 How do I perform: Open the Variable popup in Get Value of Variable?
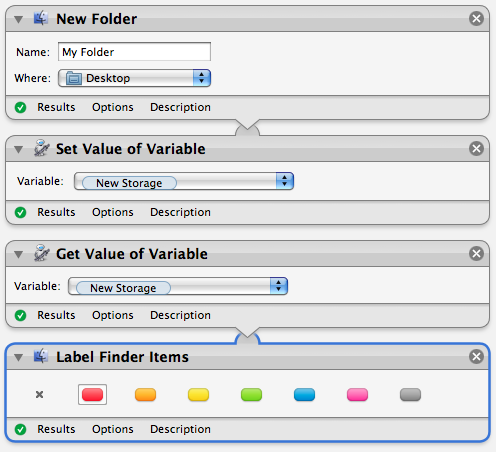point(178,286)
